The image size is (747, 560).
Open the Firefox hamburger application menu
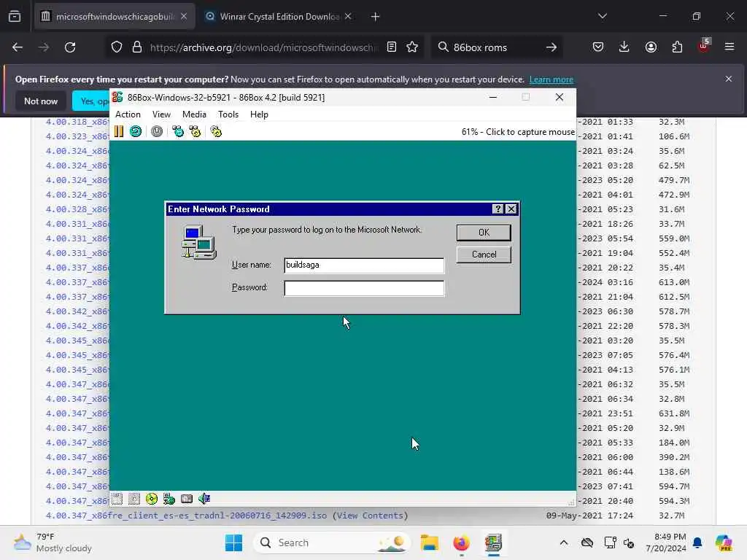pos(729,47)
